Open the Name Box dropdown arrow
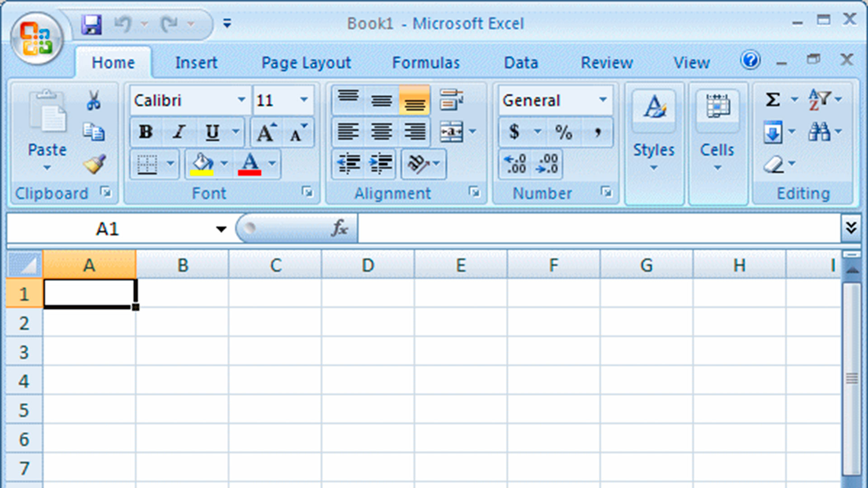 pos(221,229)
